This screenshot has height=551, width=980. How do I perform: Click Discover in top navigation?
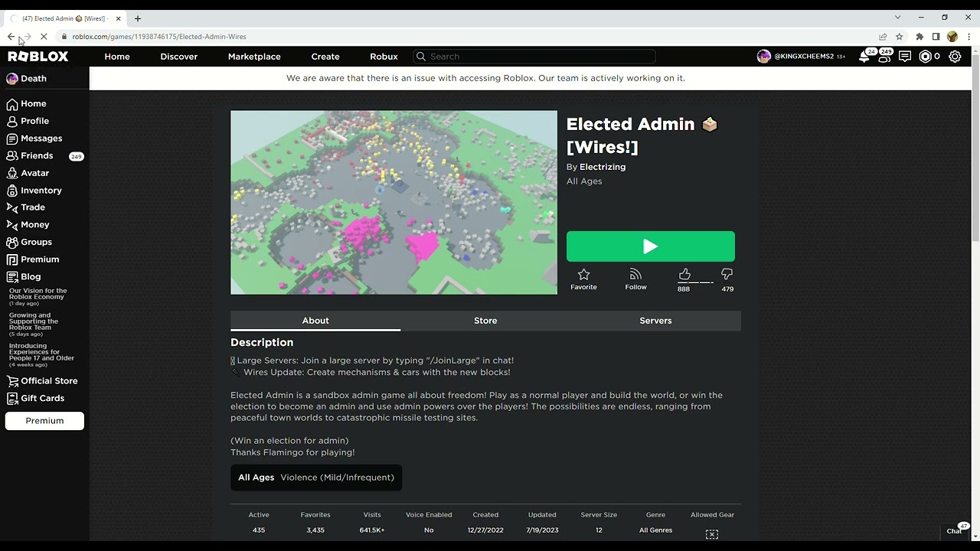coord(179,57)
